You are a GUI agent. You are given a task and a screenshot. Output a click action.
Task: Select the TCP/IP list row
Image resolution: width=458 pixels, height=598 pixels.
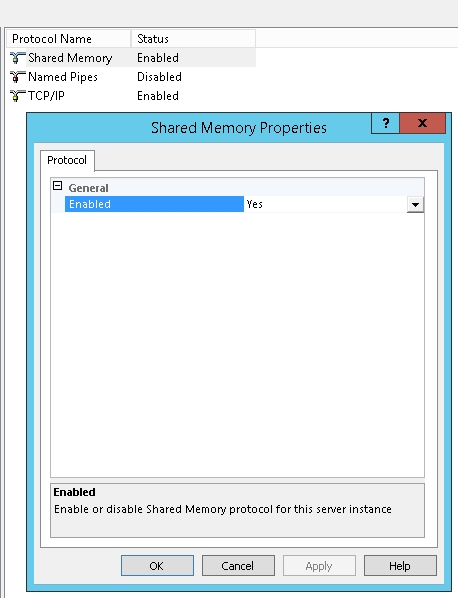tap(131, 96)
